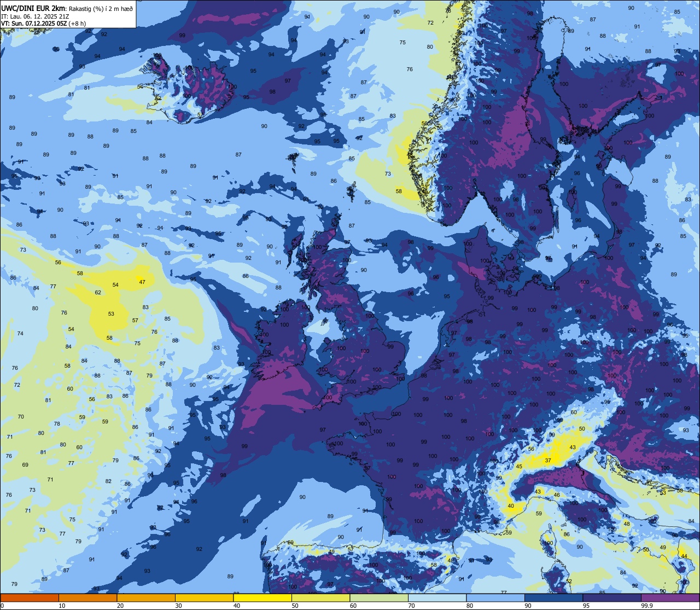Click the humidity value '37' over the Alps
The image size is (700, 610).
click(x=548, y=461)
